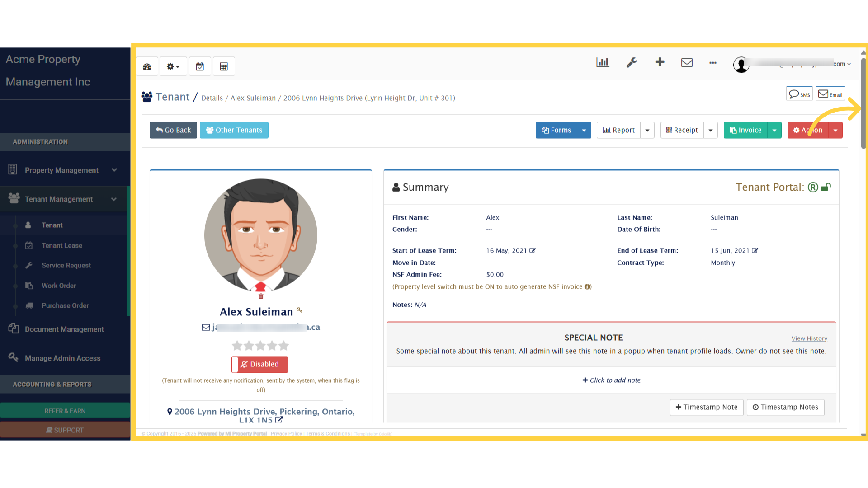
Task: Click the Timestamp Note button
Action: pyautogui.click(x=707, y=407)
